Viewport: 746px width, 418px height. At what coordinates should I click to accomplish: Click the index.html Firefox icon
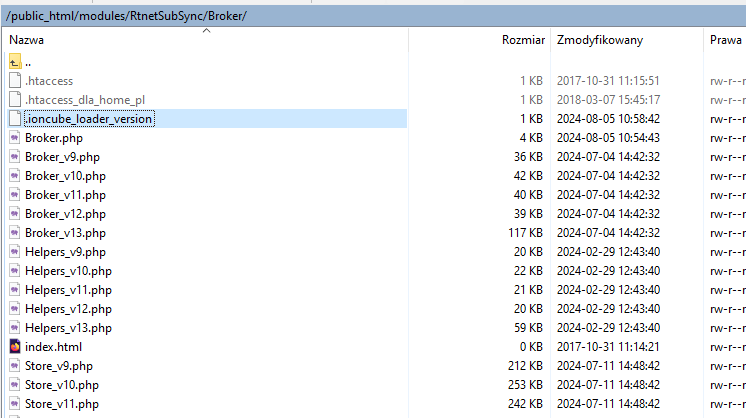15,347
